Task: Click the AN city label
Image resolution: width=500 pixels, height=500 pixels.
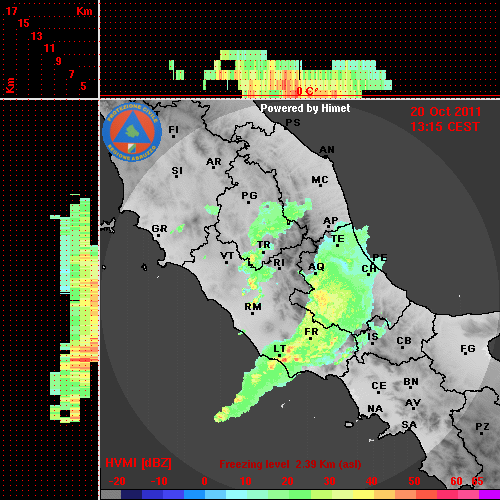Action: (327, 150)
